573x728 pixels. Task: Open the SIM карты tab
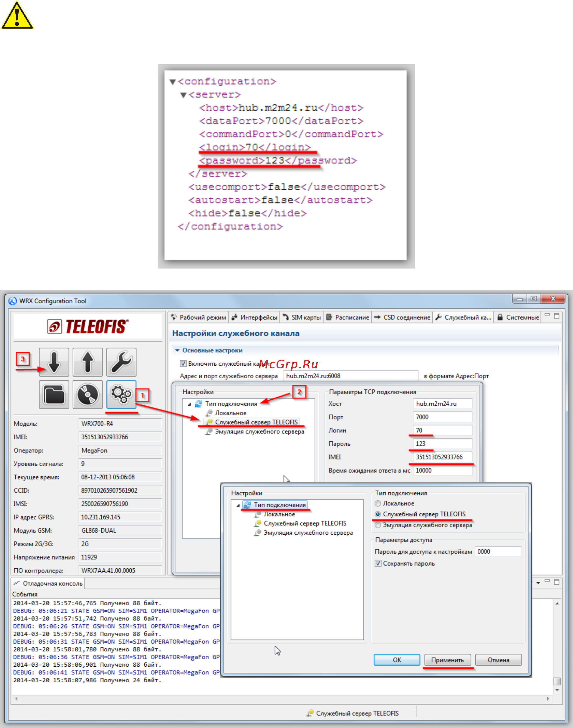tap(302, 317)
